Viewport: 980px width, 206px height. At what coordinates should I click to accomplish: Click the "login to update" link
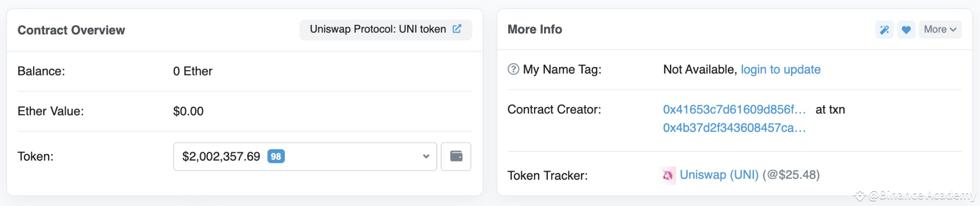780,69
